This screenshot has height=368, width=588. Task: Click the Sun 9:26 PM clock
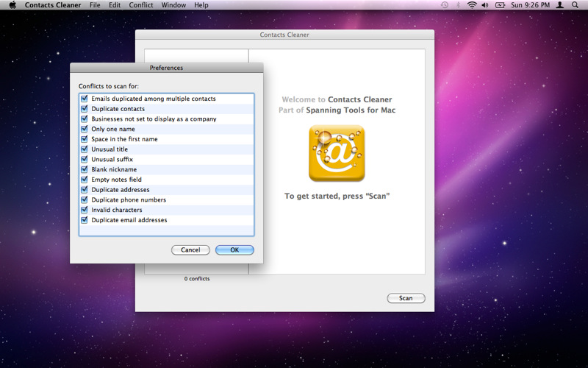530,5
